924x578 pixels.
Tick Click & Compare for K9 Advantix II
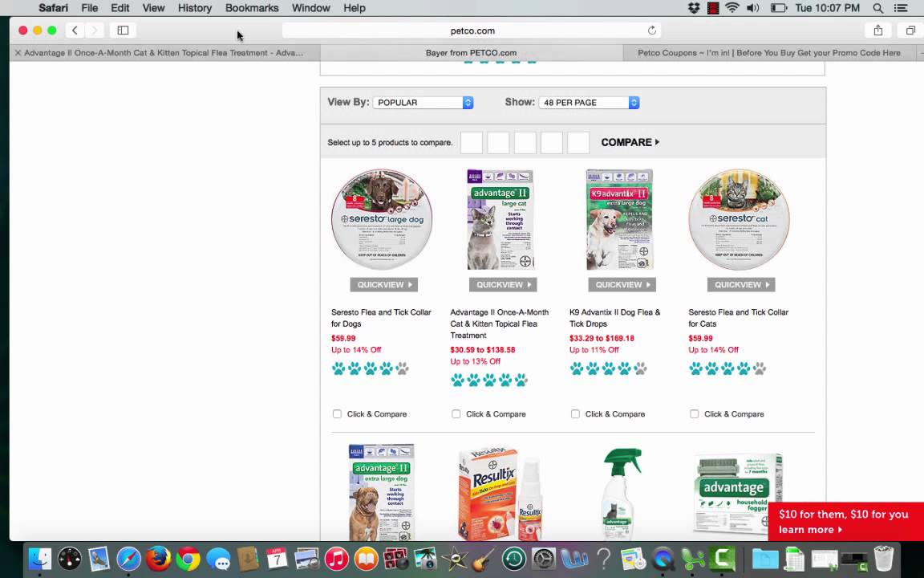[x=575, y=414]
